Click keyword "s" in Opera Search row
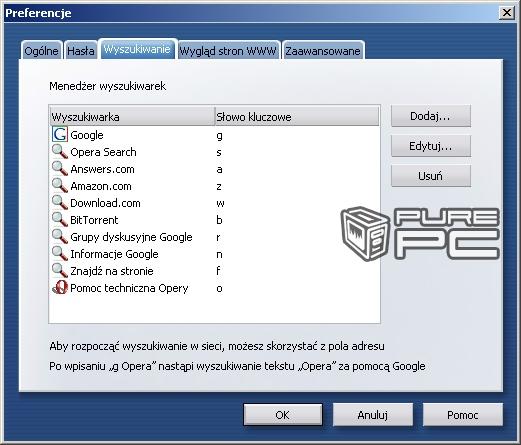This screenshot has width=521, height=445. click(219, 152)
